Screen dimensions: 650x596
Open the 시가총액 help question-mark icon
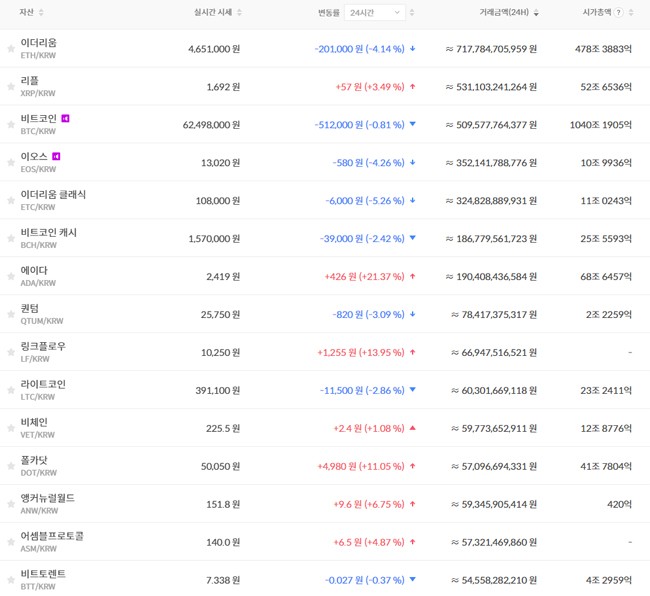click(x=618, y=12)
